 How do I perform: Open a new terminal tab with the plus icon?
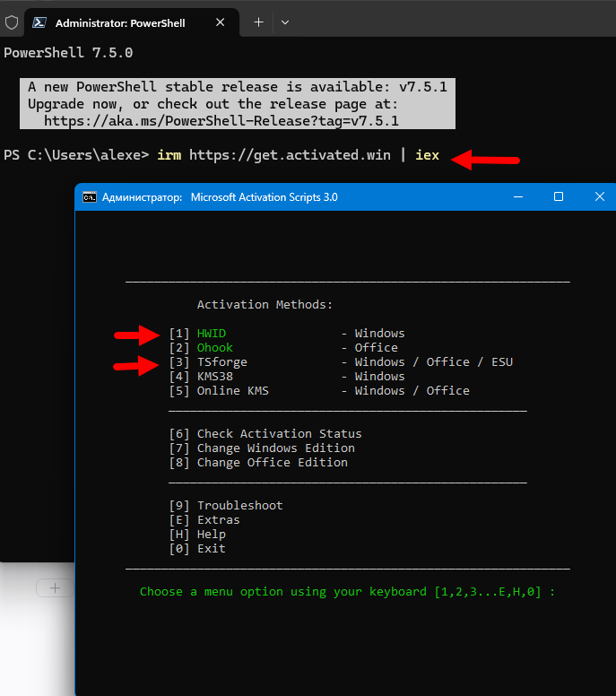click(x=258, y=22)
